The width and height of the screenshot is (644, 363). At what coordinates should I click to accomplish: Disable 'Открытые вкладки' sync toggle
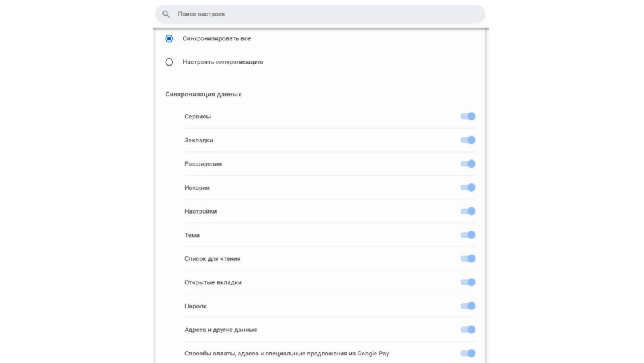point(468,282)
